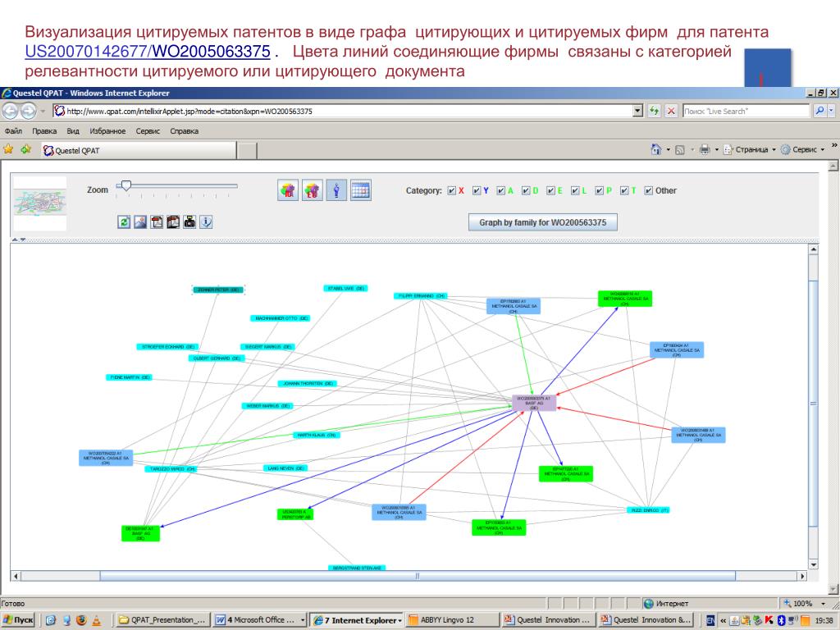Open the zoom level 100% dropdown
This screenshot has height=630, width=840.
[824, 604]
